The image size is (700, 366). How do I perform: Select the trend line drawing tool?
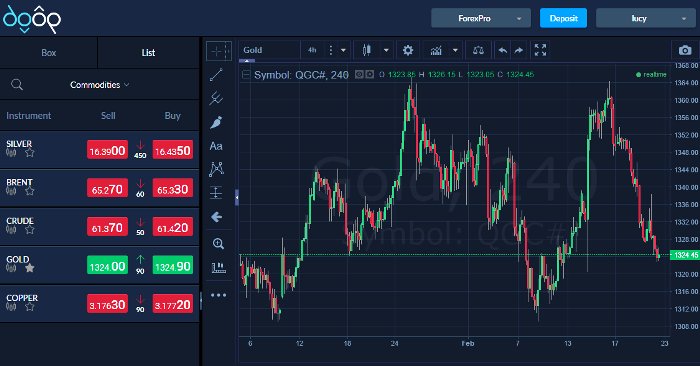click(x=216, y=75)
